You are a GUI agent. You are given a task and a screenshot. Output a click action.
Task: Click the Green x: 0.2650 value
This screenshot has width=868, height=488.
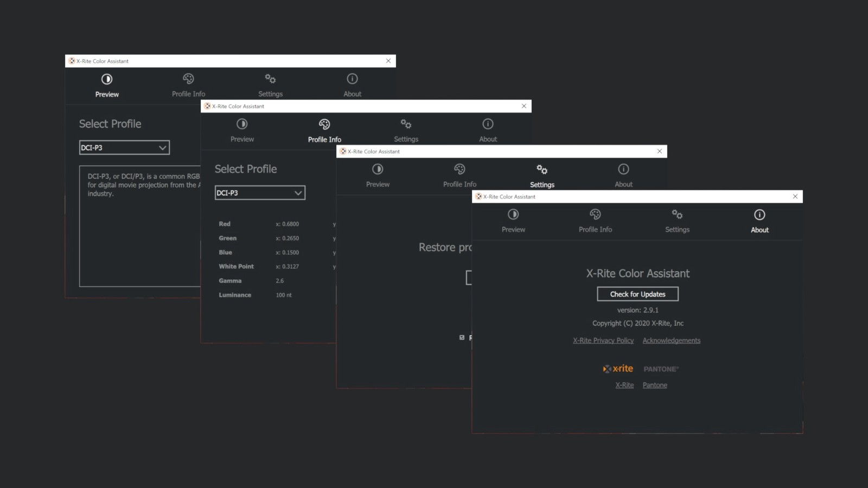coord(287,238)
